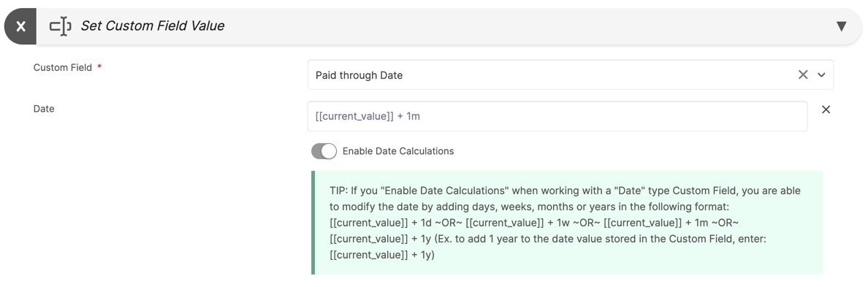Click the [[current_value]] + 1y example in tip
This screenshot has width=868, height=287.
(382, 256)
